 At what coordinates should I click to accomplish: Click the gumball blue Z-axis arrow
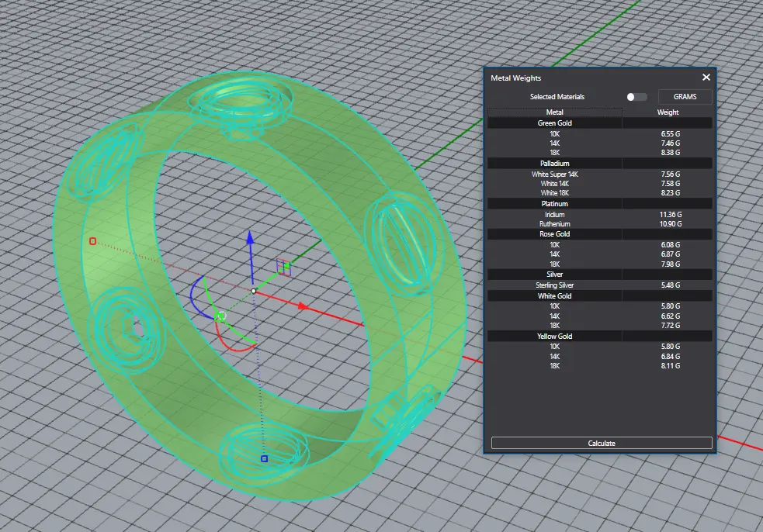(251, 238)
